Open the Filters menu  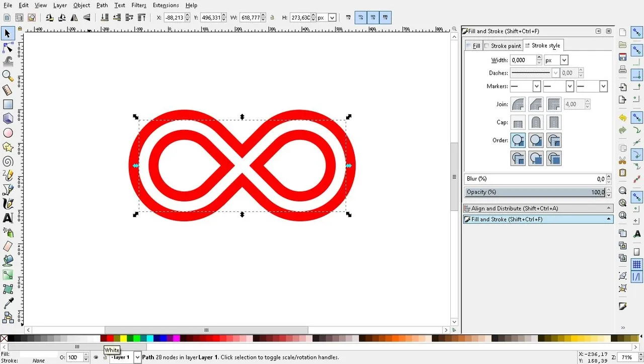point(139,5)
